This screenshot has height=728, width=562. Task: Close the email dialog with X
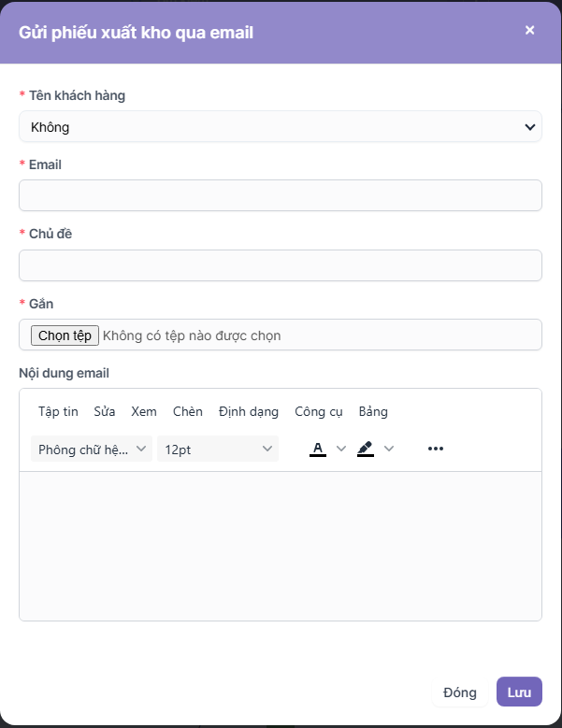pyautogui.click(x=530, y=30)
